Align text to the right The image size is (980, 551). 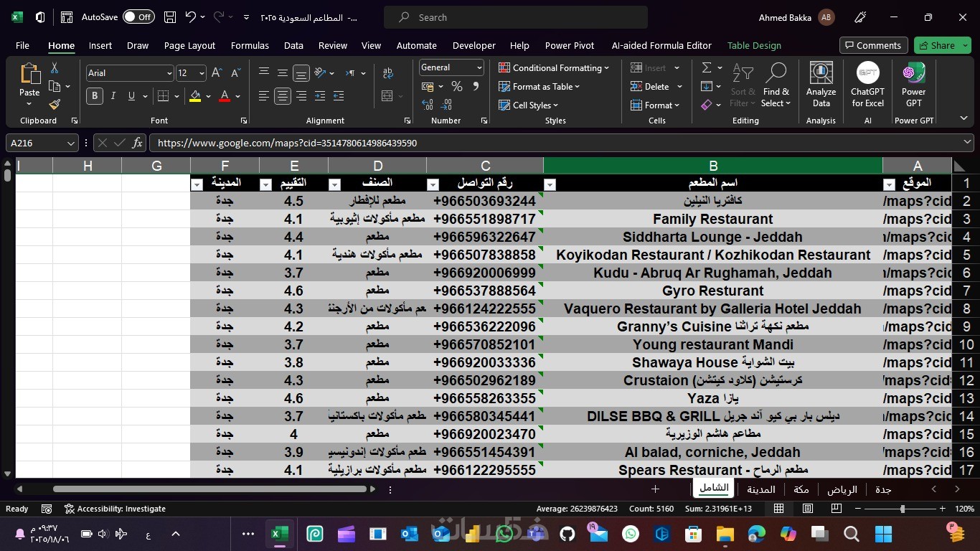[301, 95]
